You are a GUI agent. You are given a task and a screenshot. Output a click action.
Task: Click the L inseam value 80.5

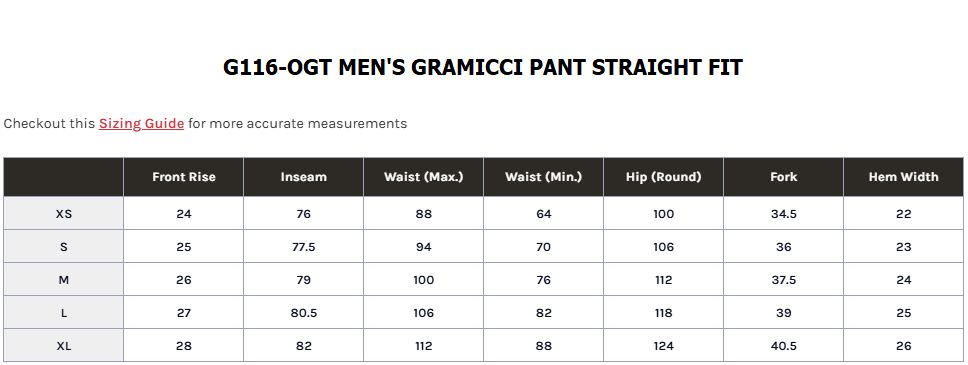(303, 313)
